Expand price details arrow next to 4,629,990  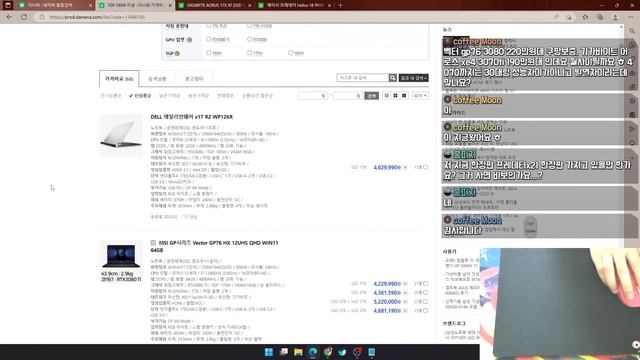point(405,167)
